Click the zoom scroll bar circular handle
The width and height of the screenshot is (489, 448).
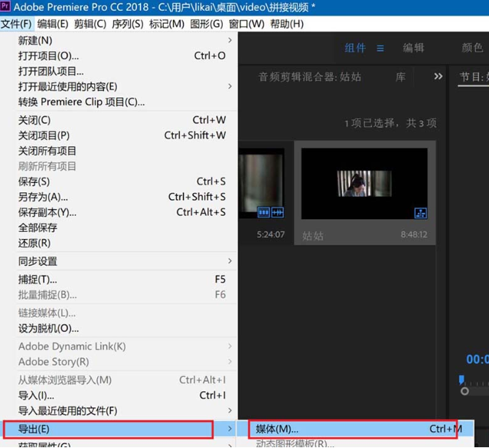[x=465, y=391]
